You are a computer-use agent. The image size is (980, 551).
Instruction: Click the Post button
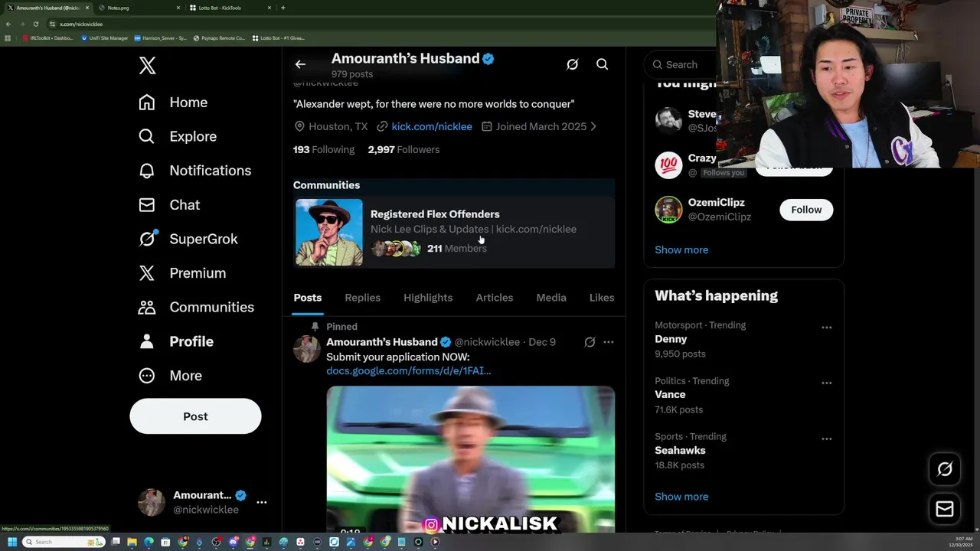click(195, 416)
